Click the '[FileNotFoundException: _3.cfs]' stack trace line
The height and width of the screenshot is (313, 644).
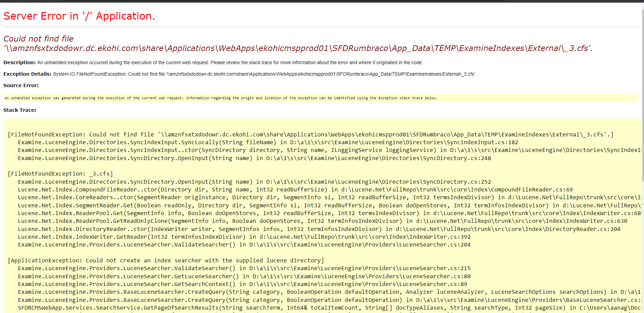[60, 174]
